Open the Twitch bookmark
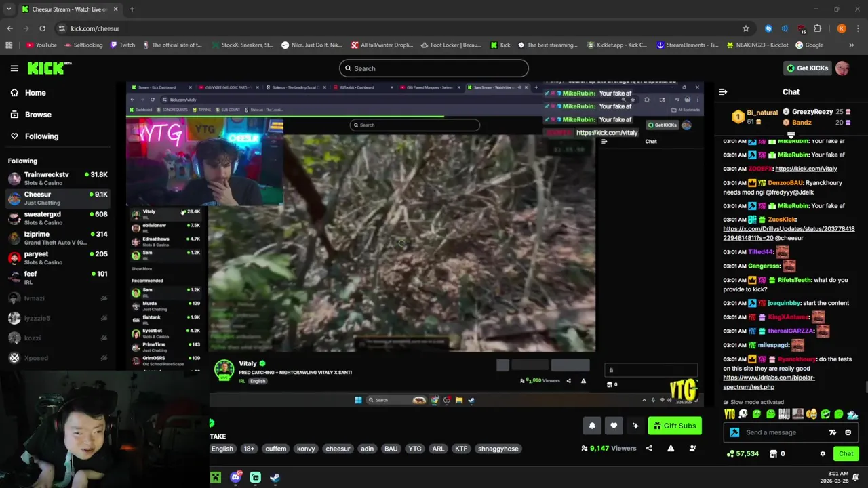The image size is (868, 488). pos(121,45)
